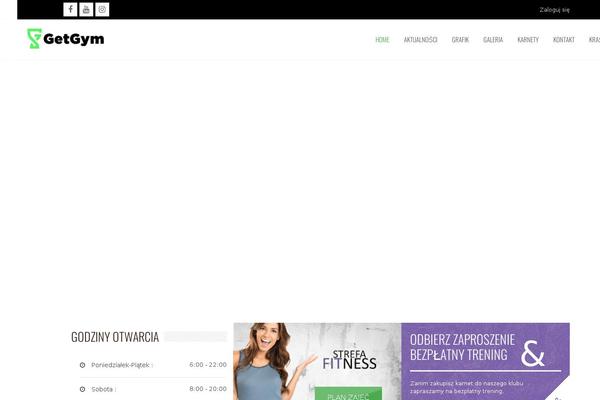
Task: Click the 8:00 - 20:00 hours text
Action: point(208,389)
